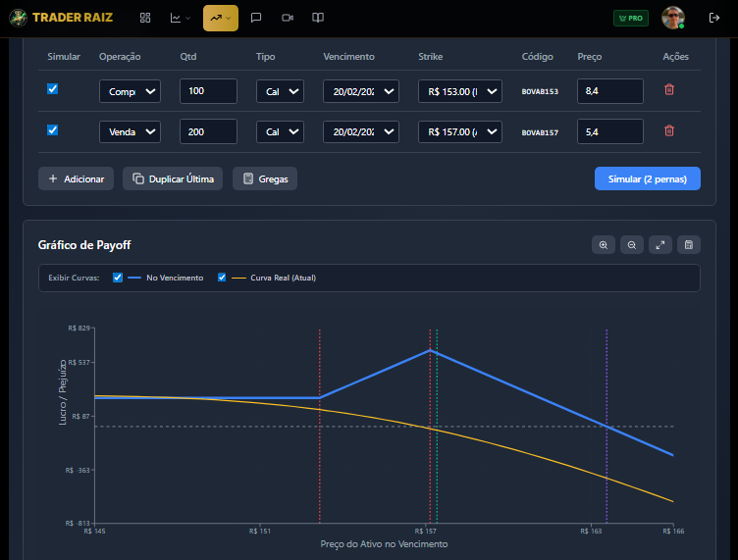The image size is (738, 560).
Task: Click the Preço field showing 5,4
Action: point(609,131)
